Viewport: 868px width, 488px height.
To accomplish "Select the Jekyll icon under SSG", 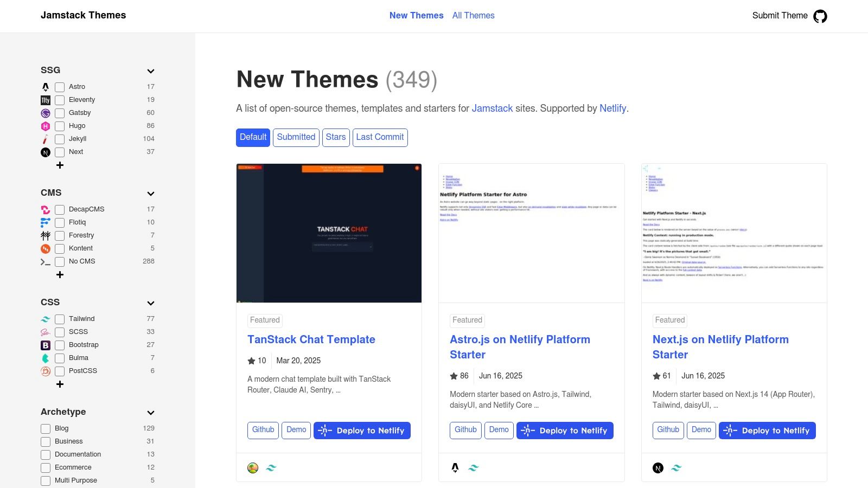I will coord(46,139).
